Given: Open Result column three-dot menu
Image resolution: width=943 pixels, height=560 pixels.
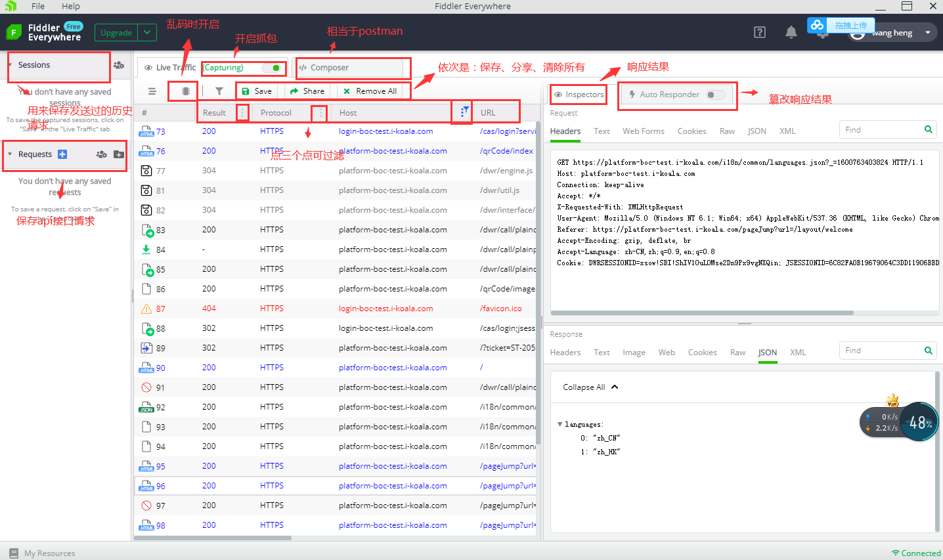Looking at the screenshot, I should tap(242, 113).
